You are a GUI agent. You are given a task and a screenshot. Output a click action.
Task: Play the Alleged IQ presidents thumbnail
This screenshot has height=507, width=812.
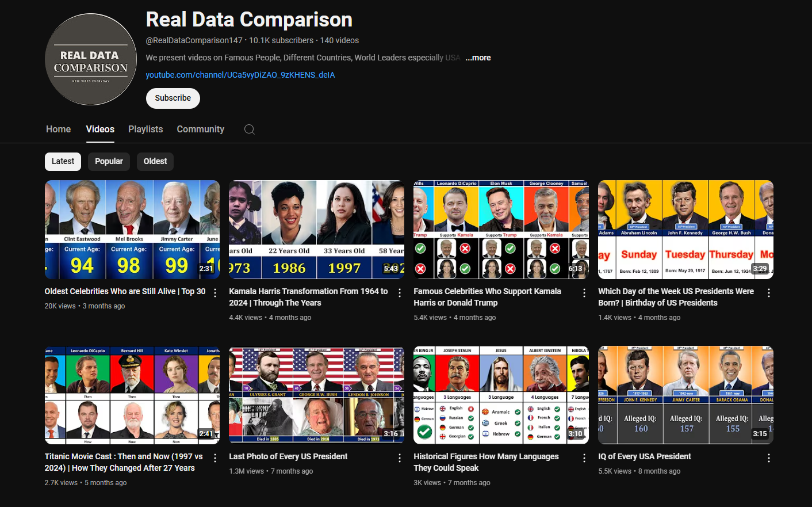tap(685, 395)
